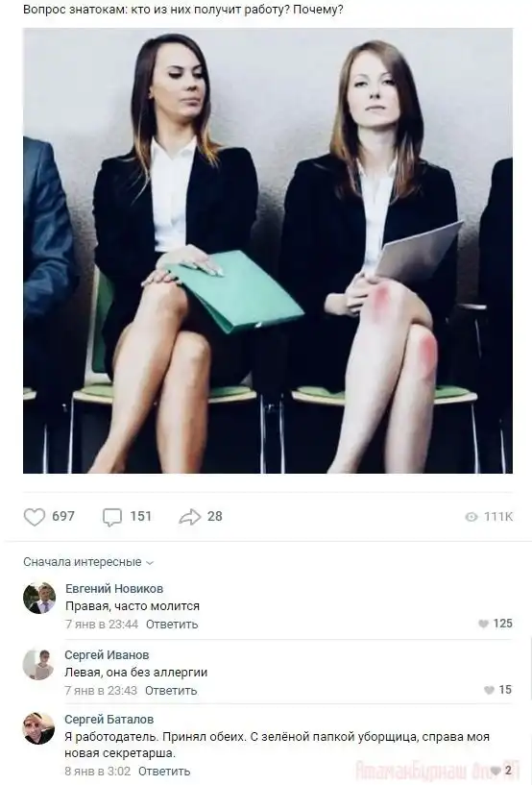Open Сергей Баталов's avatar

(x=39, y=728)
